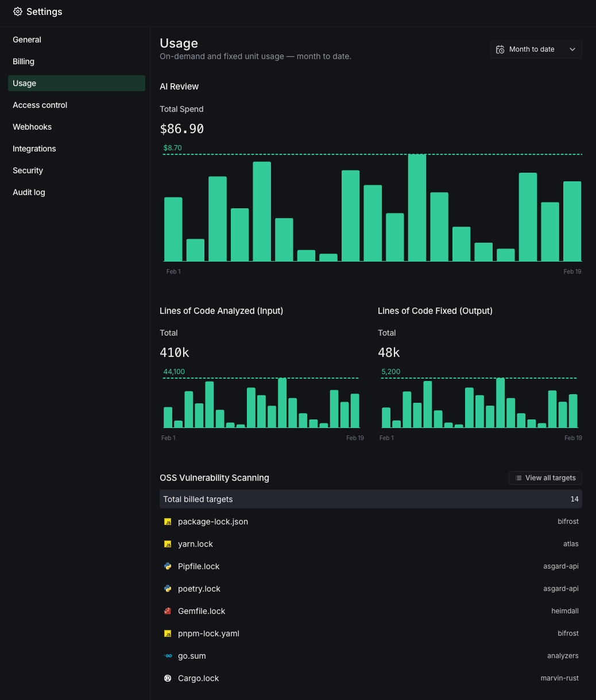
Task: Open the Billing settings section
Action: pyautogui.click(x=24, y=61)
